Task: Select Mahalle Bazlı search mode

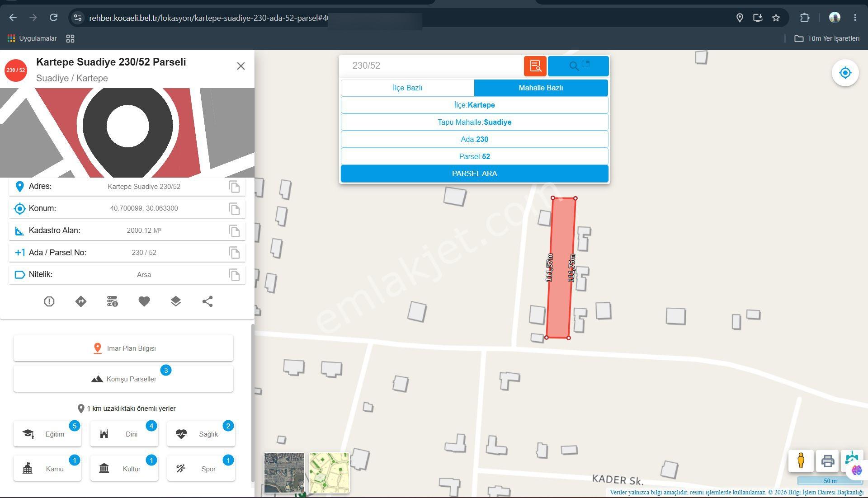Action: [x=541, y=88]
